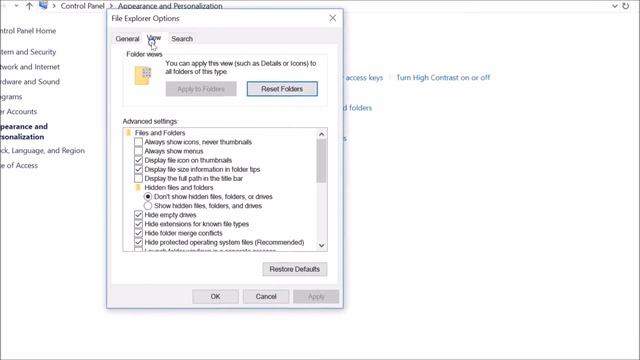The height and width of the screenshot is (360, 640).
Task: Click the Control Panel icon in address bar
Action: pyautogui.click(x=43, y=5)
